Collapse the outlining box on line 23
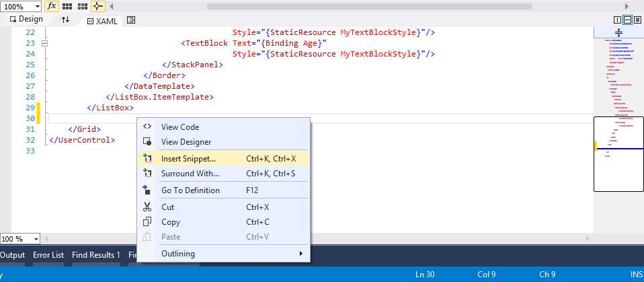Screen dimensions: 644x282 [x=45, y=43]
